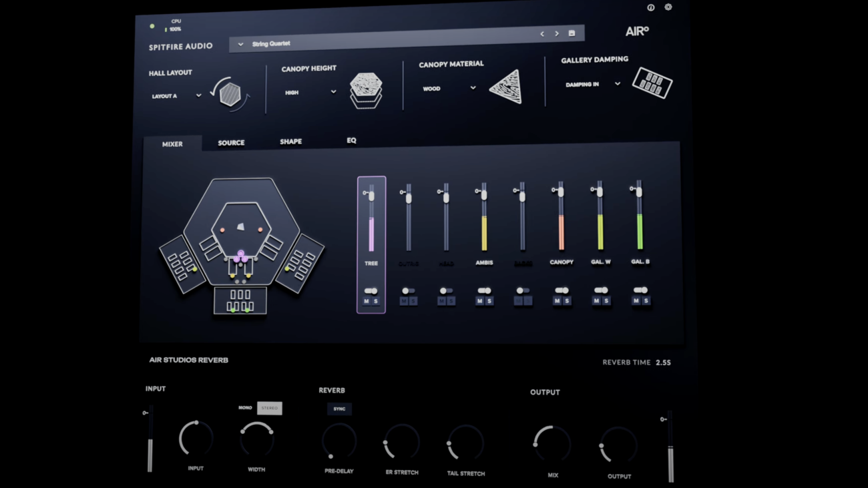This screenshot has height=488, width=868.
Task: Mute the AMBIS channel
Action: coord(479,302)
